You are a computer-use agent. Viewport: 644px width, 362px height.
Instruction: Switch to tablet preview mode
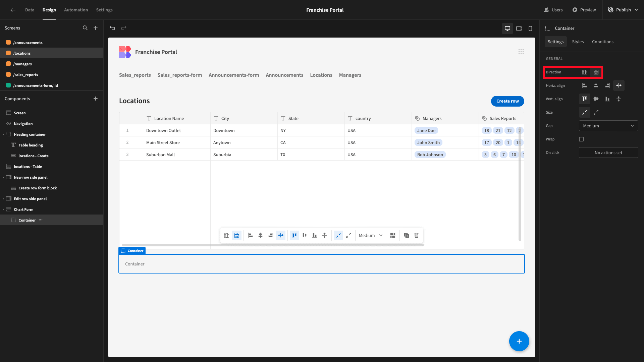(x=519, y=28)
